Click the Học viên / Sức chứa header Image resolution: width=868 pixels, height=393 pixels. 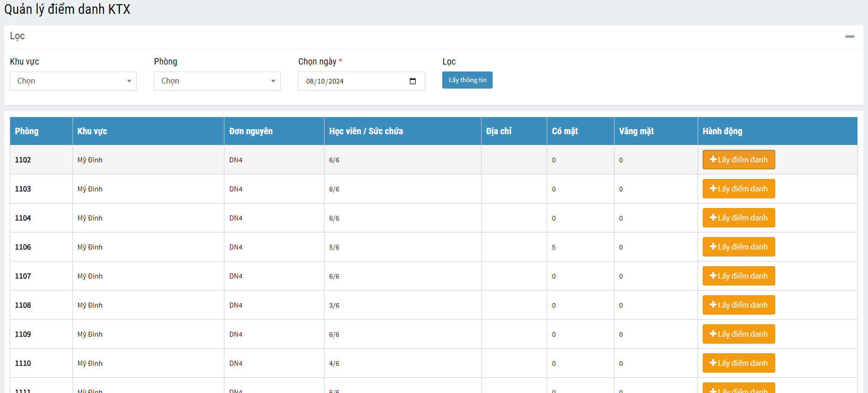[x=366, y=131]
